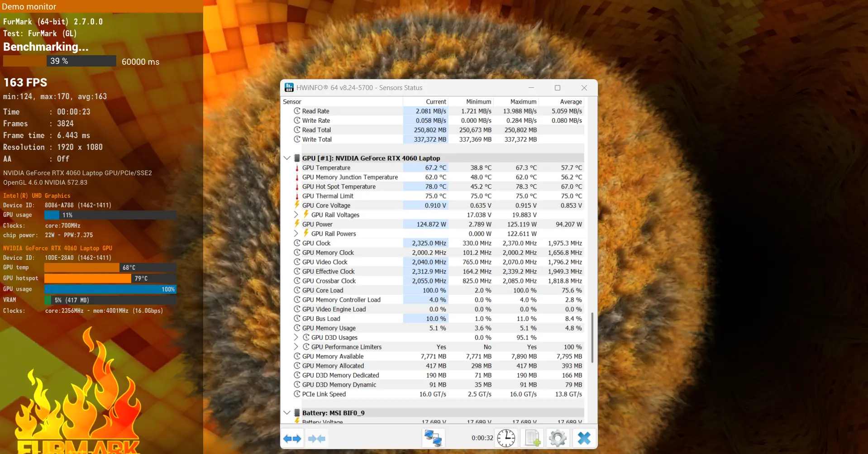The height and width of the screenshot is (454, 868).
Task: Click the clock icon beside GPU Performance Limiters
Action: pos(306,347)
